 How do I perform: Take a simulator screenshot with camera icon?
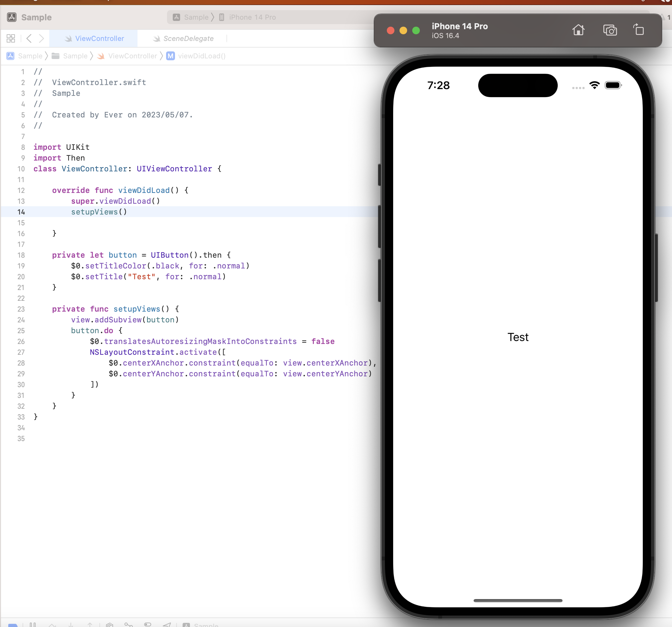pyautogui.click(x=610, y=30)
